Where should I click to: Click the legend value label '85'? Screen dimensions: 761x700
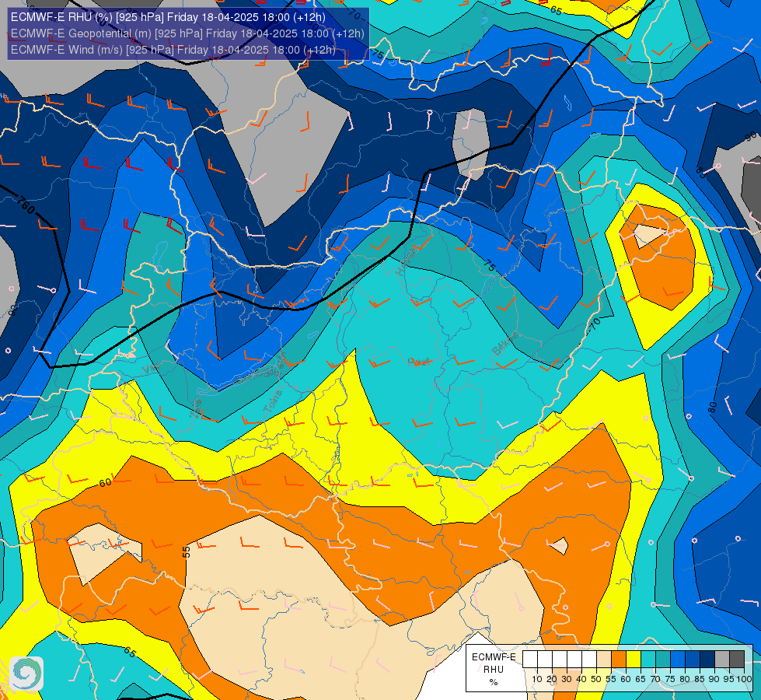click(700, 679)
